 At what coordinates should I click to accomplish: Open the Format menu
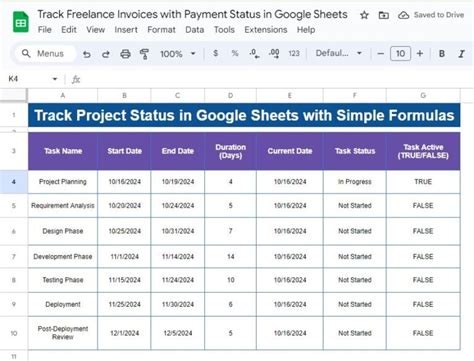click(x=161, y=30)
